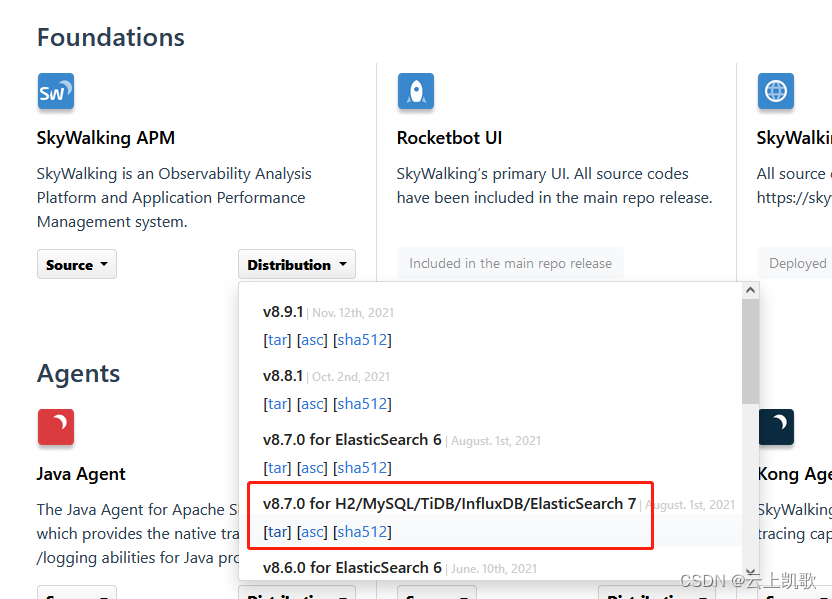Open v8.7.0 H2/MySQL/TiDB sha512 link
832x599 pixels.
click(362, 532)
